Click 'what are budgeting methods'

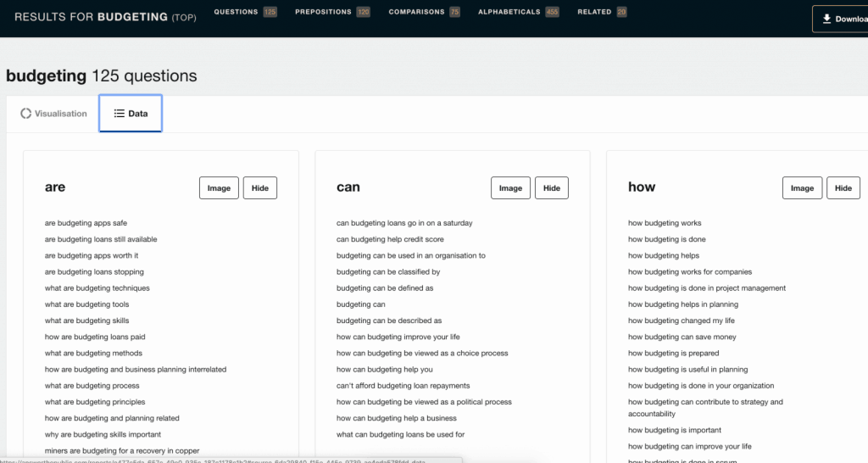coord(93,353)
